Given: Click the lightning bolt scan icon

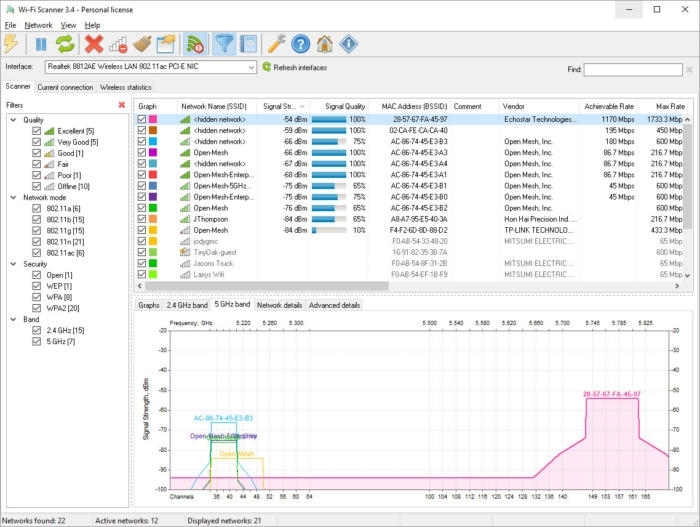Looking at the screenshot, I should pyautogui.click(x=11, y=44).
